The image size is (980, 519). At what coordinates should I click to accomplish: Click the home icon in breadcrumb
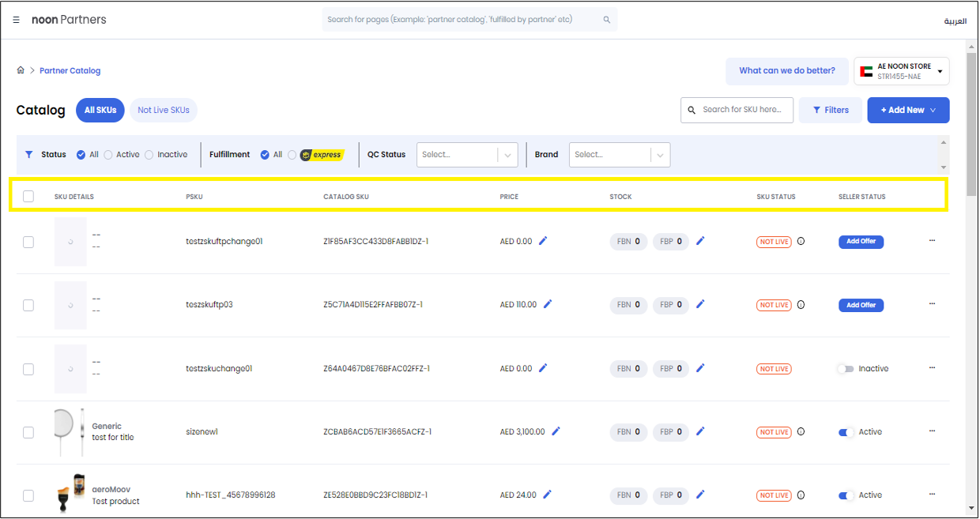click(21, 70)
